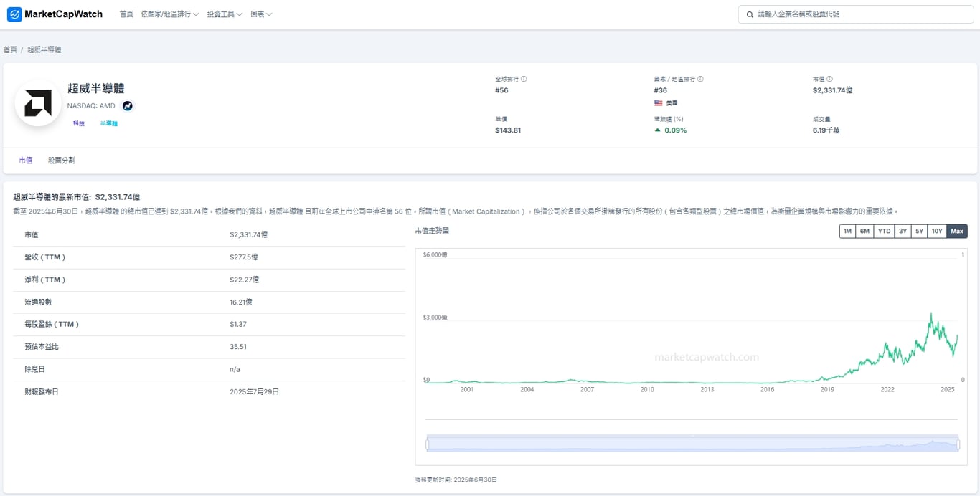Click the 2025 peak on market cap line
The width and height of the screenshot is (980, 496).
[931, 314]
